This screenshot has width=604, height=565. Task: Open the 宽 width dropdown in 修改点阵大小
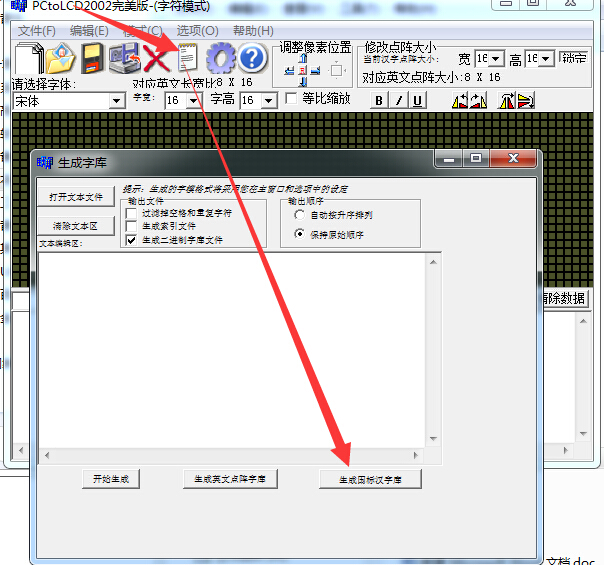(x=496, y=60)
